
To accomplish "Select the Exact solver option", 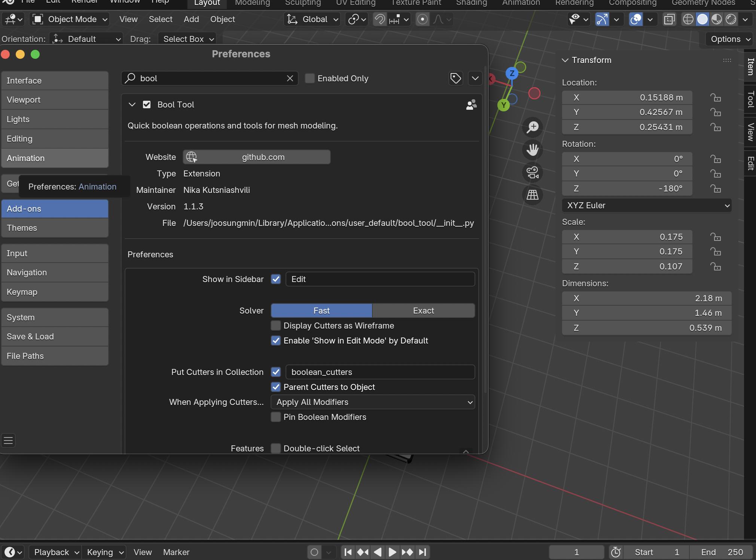I will pos(423,311).
